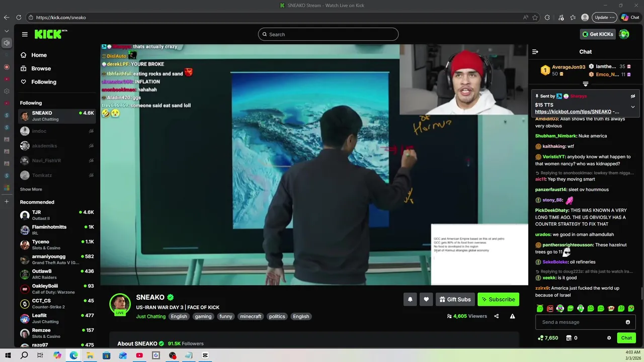The height and width of the screenshot is (362, 644).
Task: Open kickbot tips SNEAKO link
Action: 577,112
